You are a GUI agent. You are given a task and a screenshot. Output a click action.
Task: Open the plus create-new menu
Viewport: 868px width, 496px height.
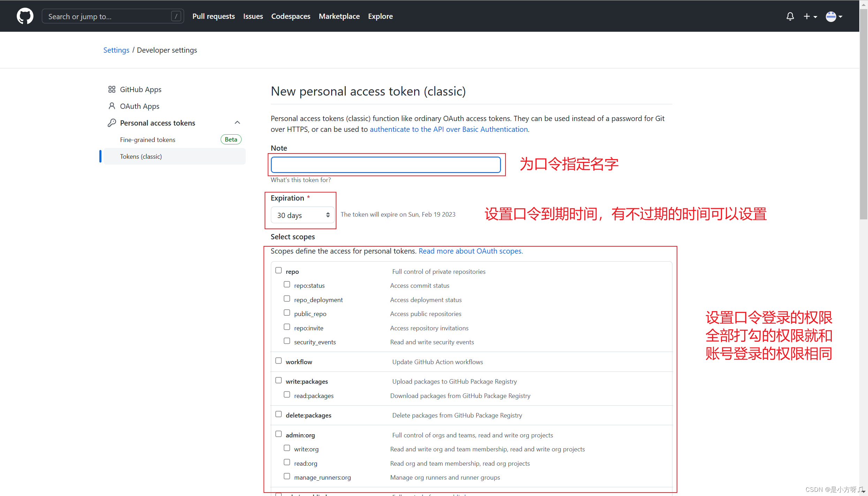(x=810, y=16)
